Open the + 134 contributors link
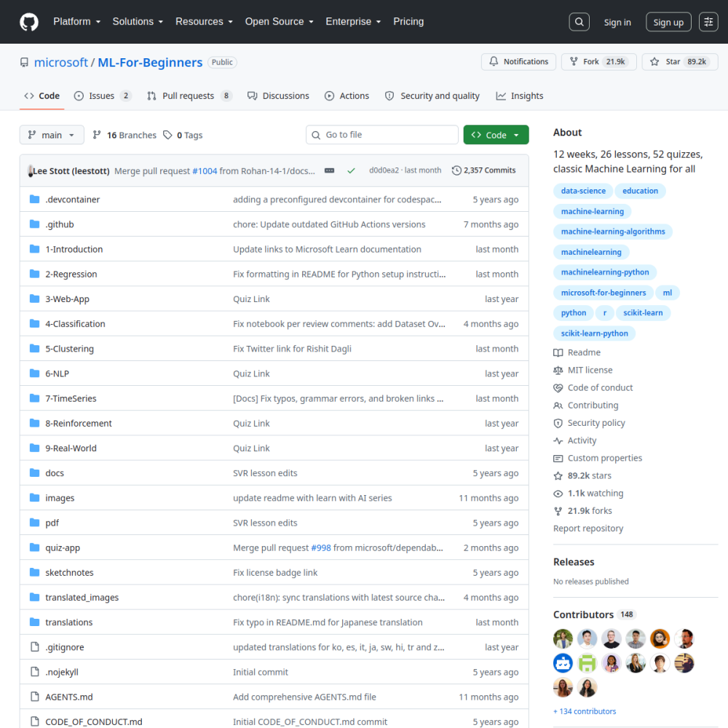The width and height of the screenshot is (728, 728). click(x=585, y=711)
